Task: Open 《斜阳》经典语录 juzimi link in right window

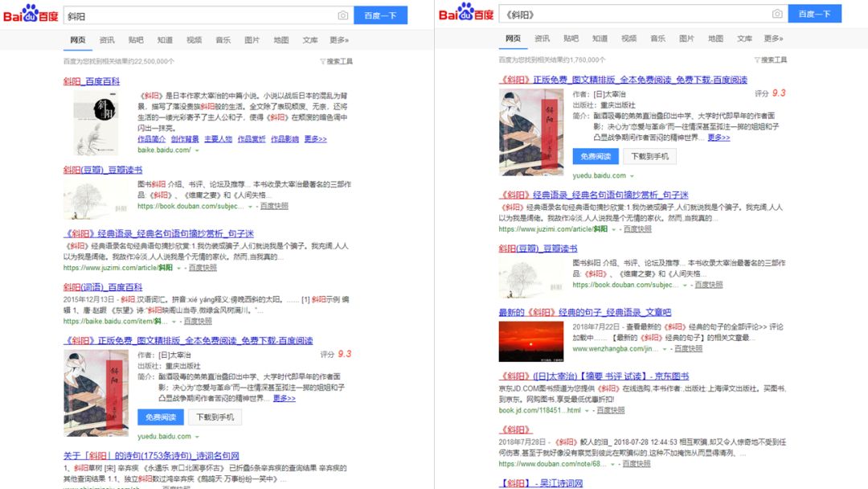Action: [593, 195]
